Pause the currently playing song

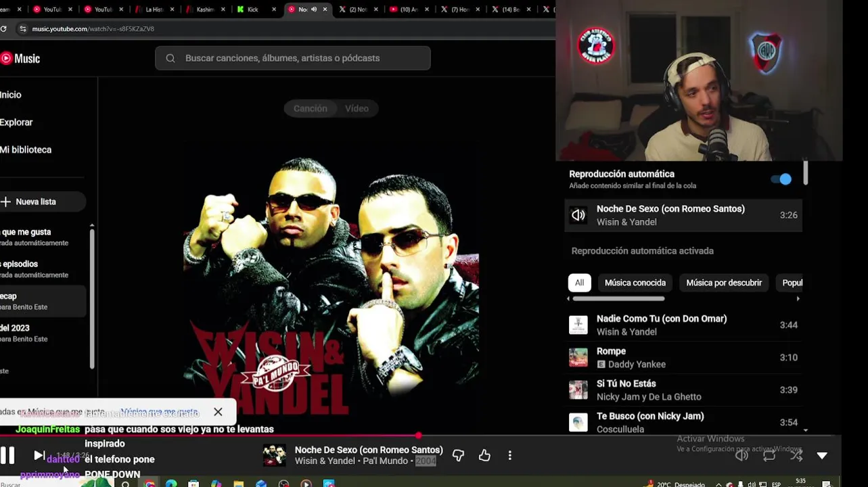7,455
